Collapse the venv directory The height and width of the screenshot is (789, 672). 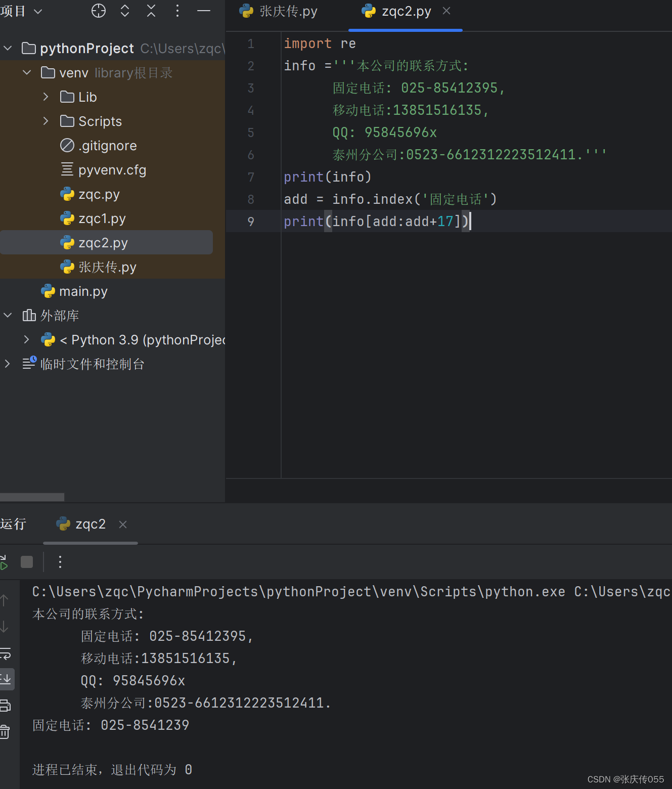pyautogui.click(x=26, y=72)
